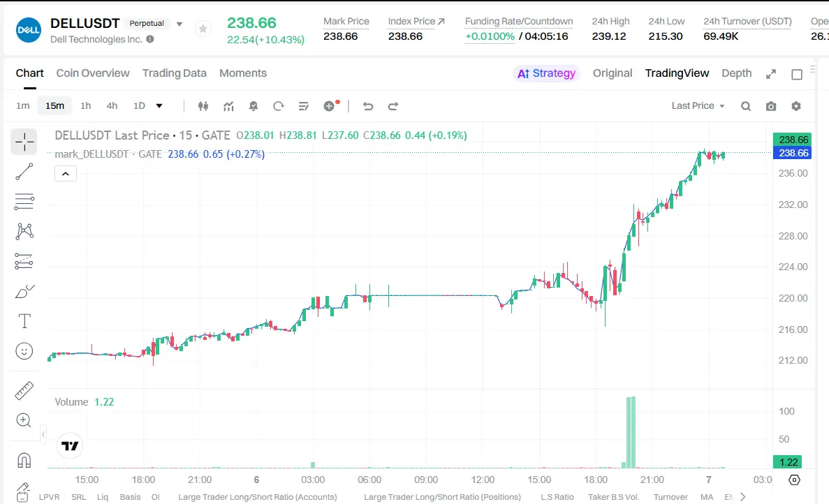Collapse the chart legend chevron

tap(66, 173)
